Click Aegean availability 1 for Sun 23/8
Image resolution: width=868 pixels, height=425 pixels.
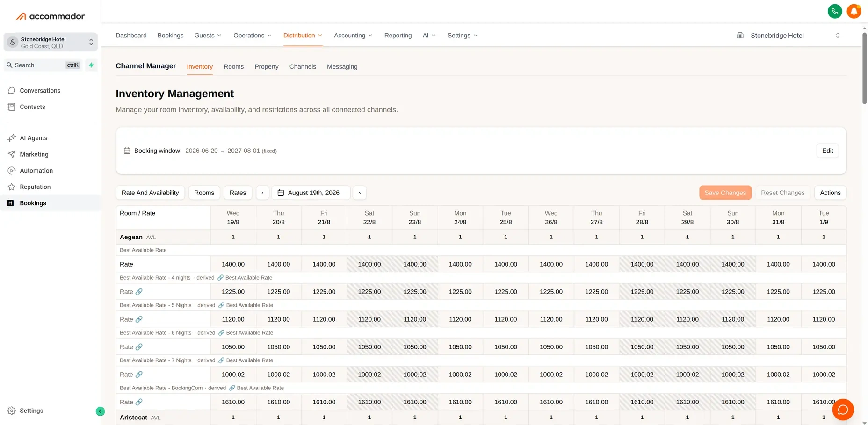click(415, 237)
